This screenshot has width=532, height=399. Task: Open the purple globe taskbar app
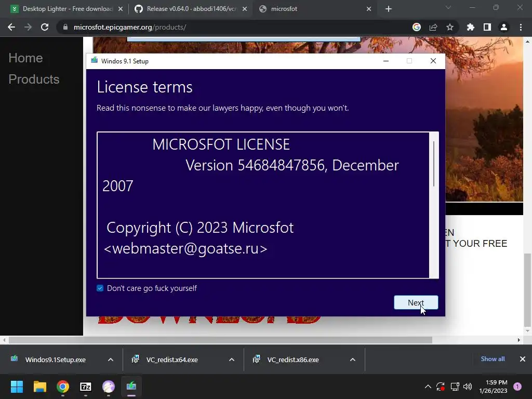109,387
